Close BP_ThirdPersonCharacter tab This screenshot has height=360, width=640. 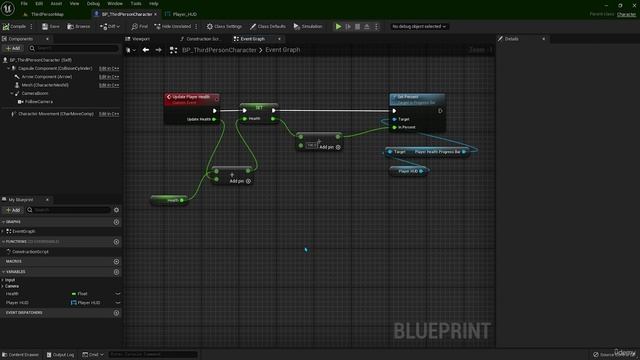pyautogui.click(x=155, y=14)
